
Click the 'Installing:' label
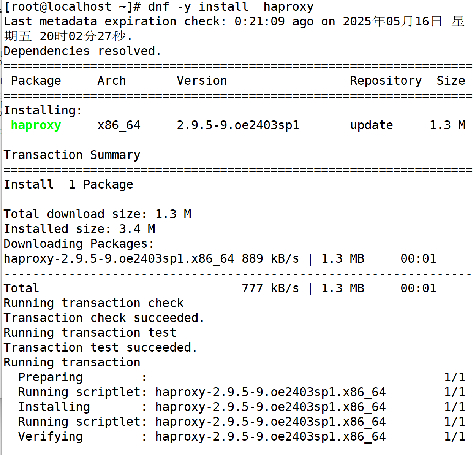point(43,111)
